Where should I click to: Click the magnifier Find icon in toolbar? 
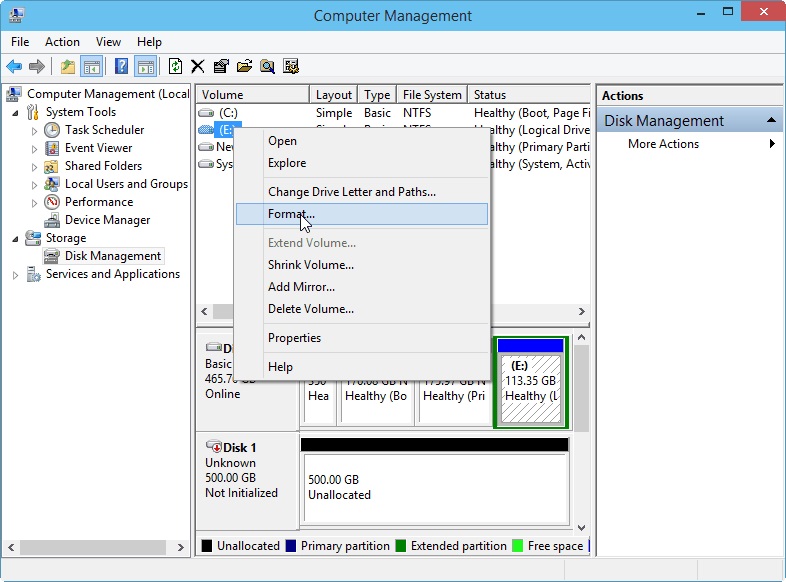click(x=267, y=67)
